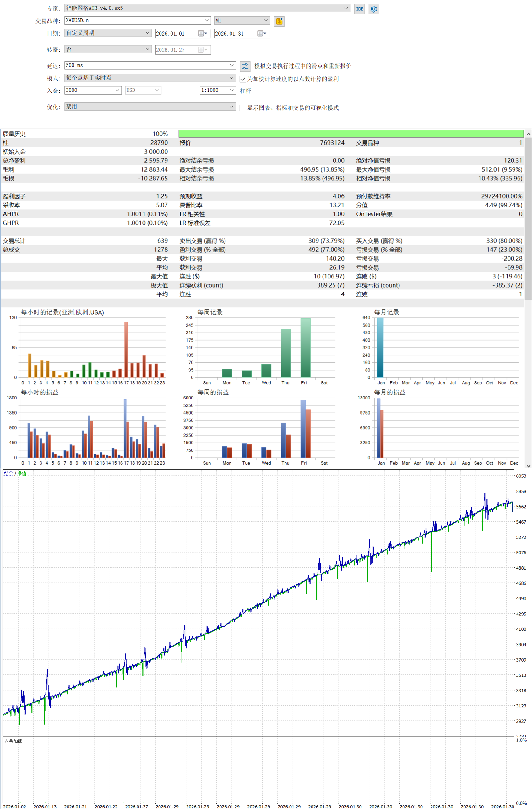
Task: Click the 最大净值亏损 value 512.01 (9.59%)
Action: (x=502, y=169)
